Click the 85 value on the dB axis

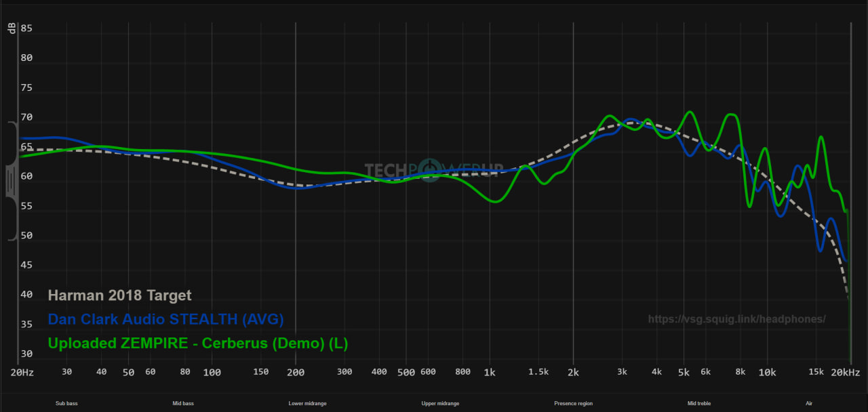coord(26,28)
